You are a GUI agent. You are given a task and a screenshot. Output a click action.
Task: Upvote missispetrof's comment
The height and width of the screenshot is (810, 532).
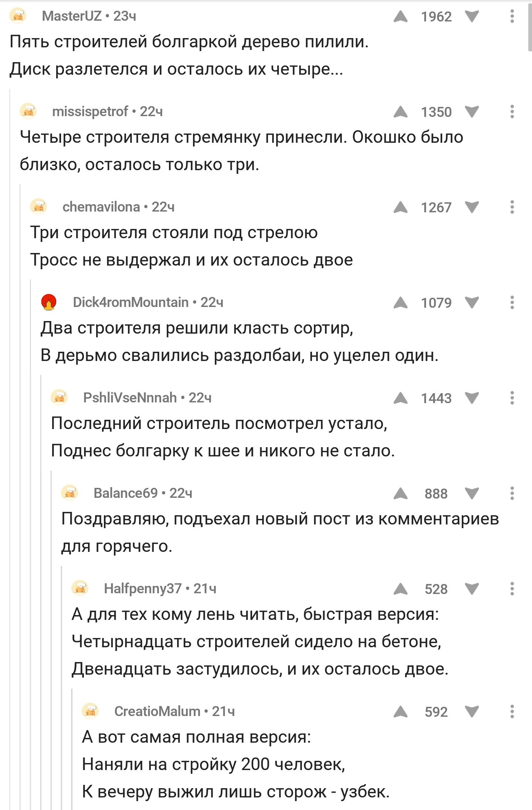pos(400,112)
